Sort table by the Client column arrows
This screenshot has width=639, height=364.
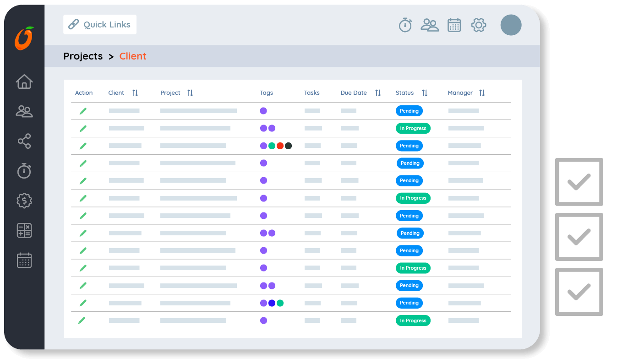135,93
